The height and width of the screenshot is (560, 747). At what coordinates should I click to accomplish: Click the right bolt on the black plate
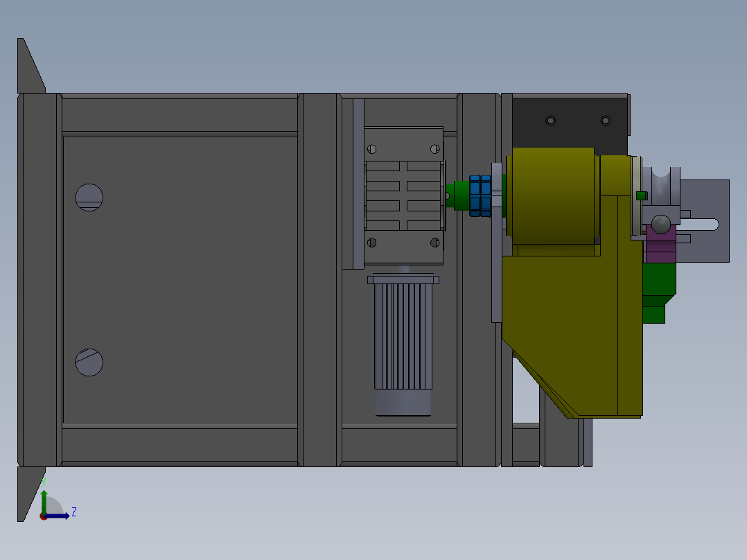(606, 121)
